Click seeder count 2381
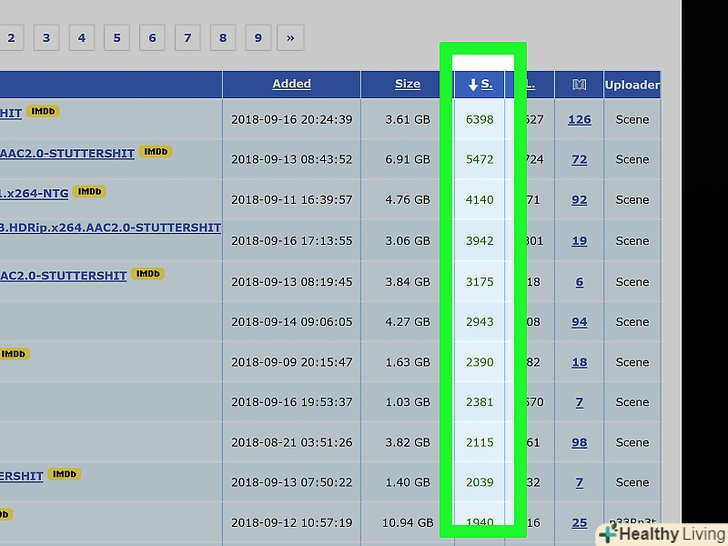The width and height of the screenshot is (728, 546). pos(480,403)
